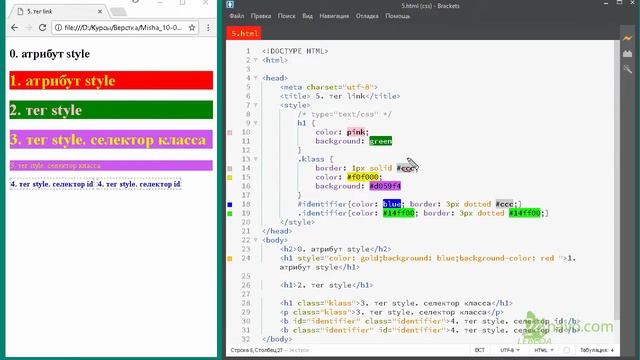Viewport: 640px width, 360px height.
Task: Collapse the html tag fold on line 2
Action: click(256, 60)
